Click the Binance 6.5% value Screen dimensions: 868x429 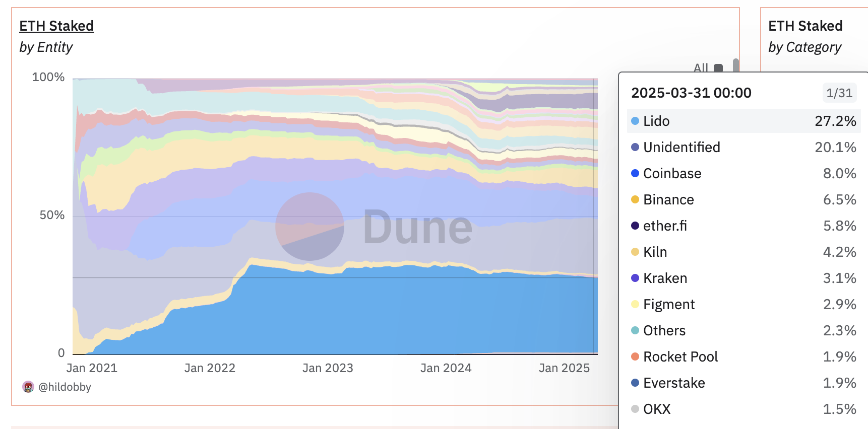pyautogui.click(x=839, y=199)
